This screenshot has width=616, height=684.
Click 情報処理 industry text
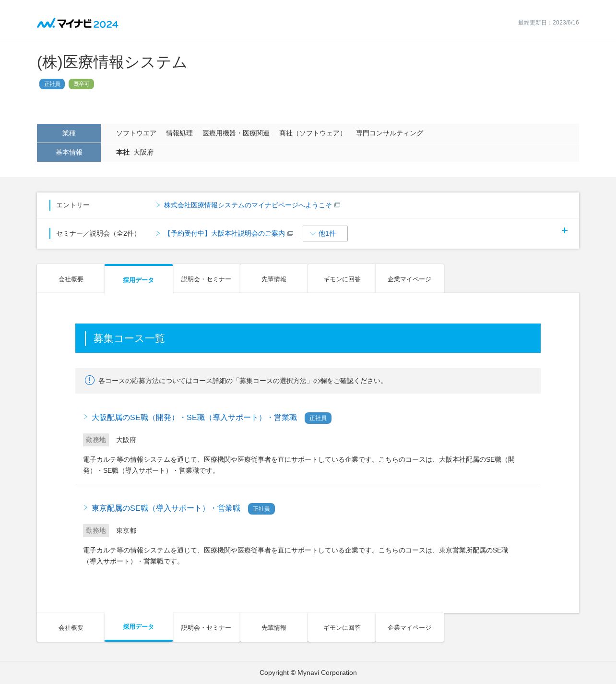179,133
